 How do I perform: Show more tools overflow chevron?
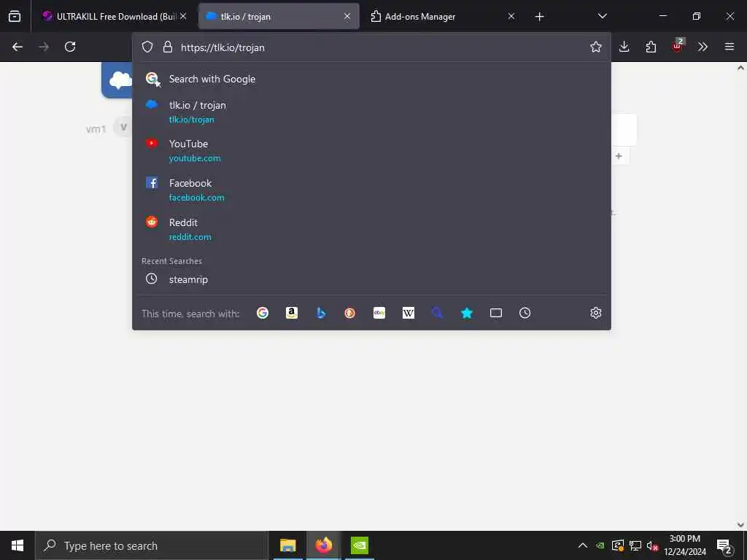(x=703, y=47)
